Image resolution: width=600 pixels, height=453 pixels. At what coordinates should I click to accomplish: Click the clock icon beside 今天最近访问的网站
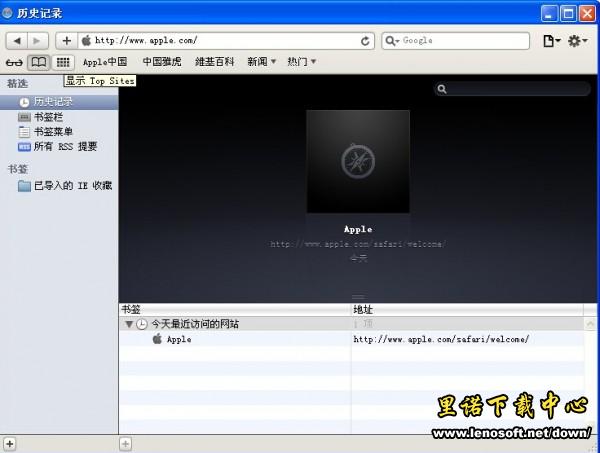pos(142,324)
